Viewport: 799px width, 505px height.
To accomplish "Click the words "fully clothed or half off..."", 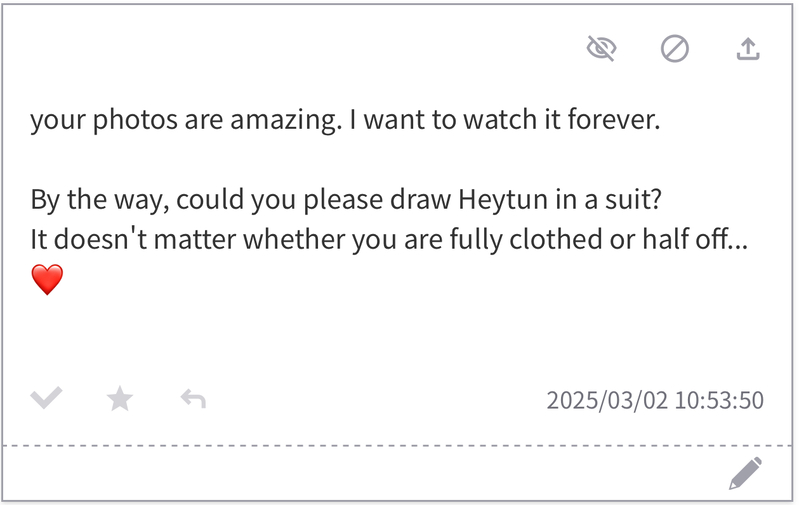I will (x=586, y=241).
